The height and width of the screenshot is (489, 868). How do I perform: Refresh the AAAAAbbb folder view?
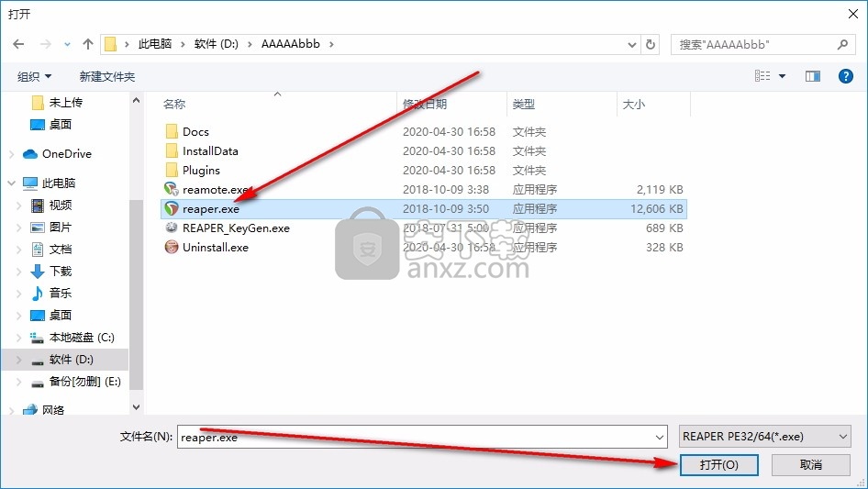coord(651,44)
